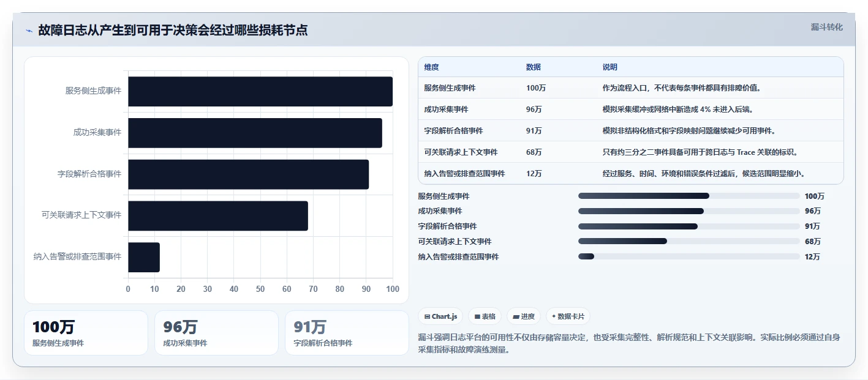The image size is (868, 380).
Task: Click the 纳入告警或排查范围事件 chart bar
Action: pos(144,257)
